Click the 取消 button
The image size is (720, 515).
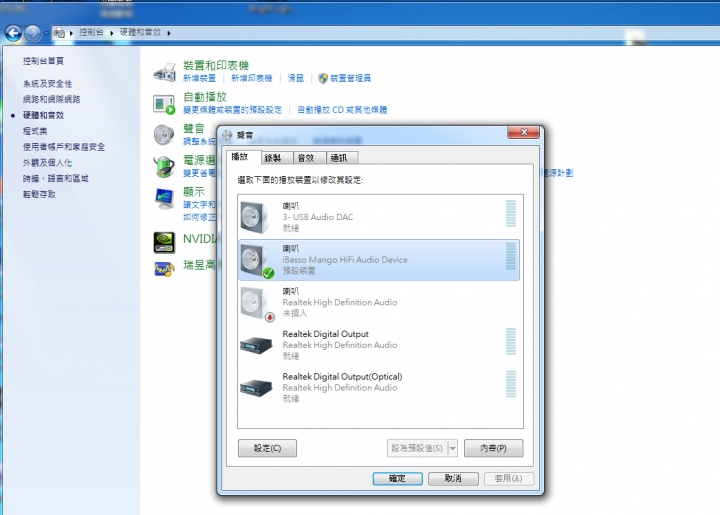pyautogui.click(x=453, y=478)
